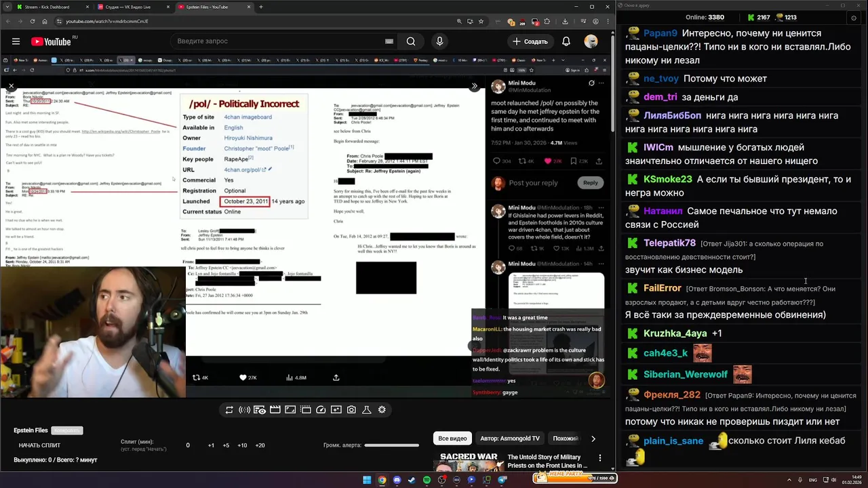The image size is (868, 488).
Task: Click the speedometer icon in the under-video toolbar
Action: tap(321, 410)
